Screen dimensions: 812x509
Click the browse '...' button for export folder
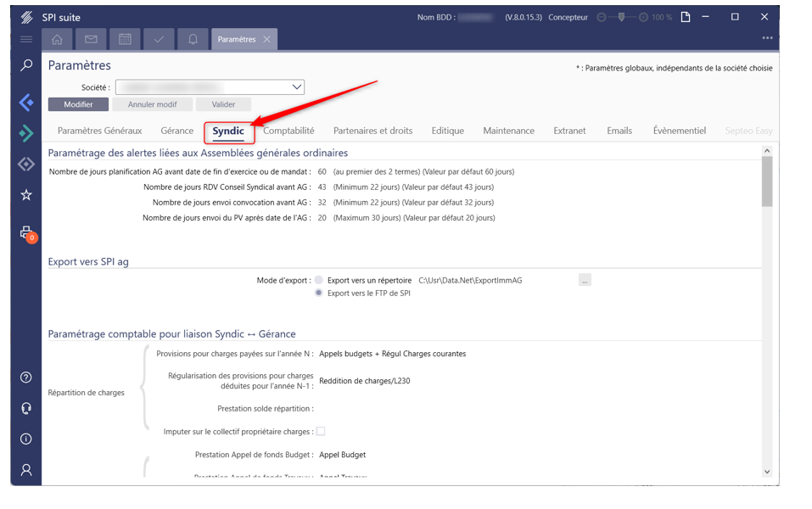[585, 280]
